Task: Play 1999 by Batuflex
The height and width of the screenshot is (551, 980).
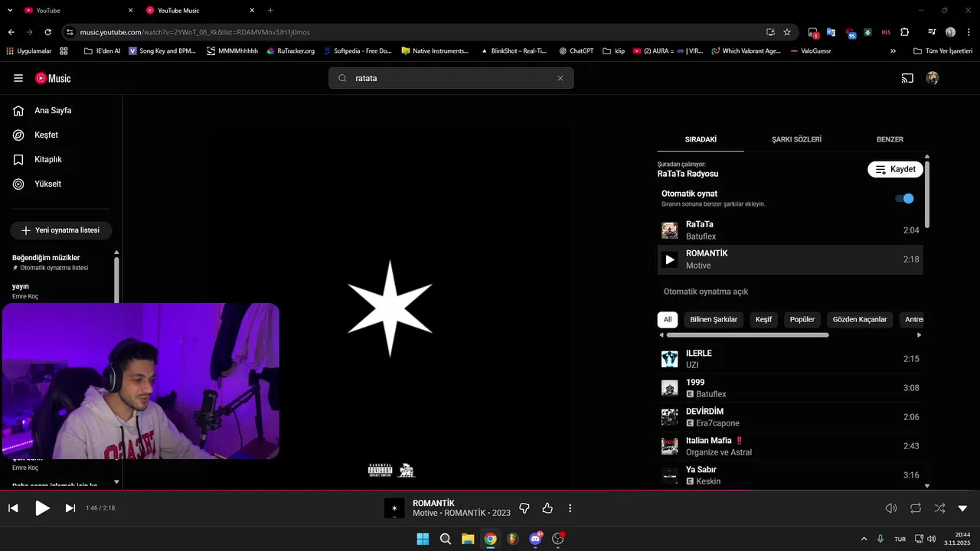Action: 790,388
